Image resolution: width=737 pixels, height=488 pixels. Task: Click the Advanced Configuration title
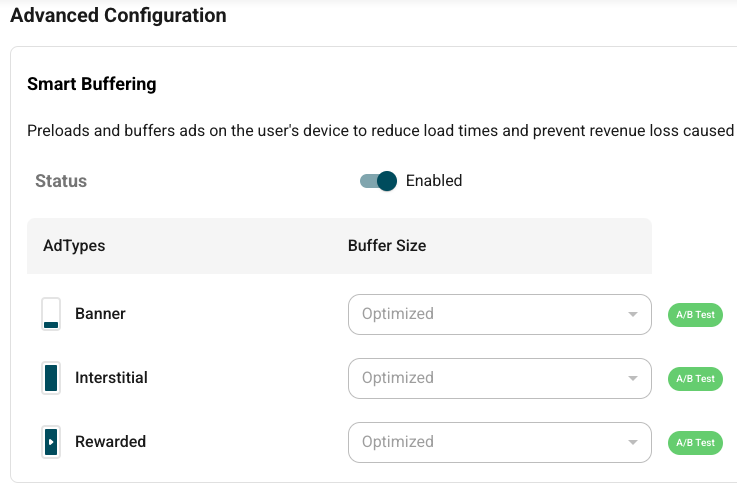point(118,16)
